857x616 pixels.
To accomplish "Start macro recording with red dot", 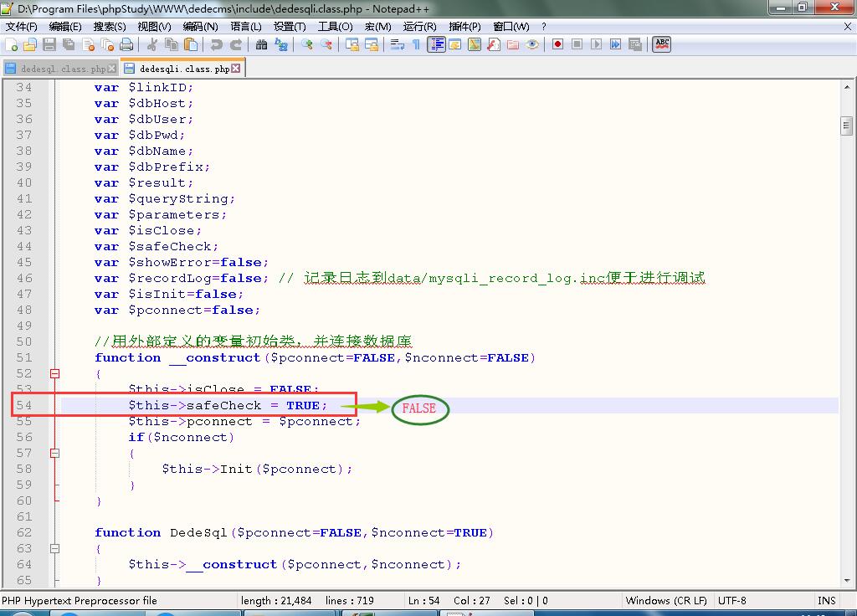I will pyautogui.click(x=557, y=44).
